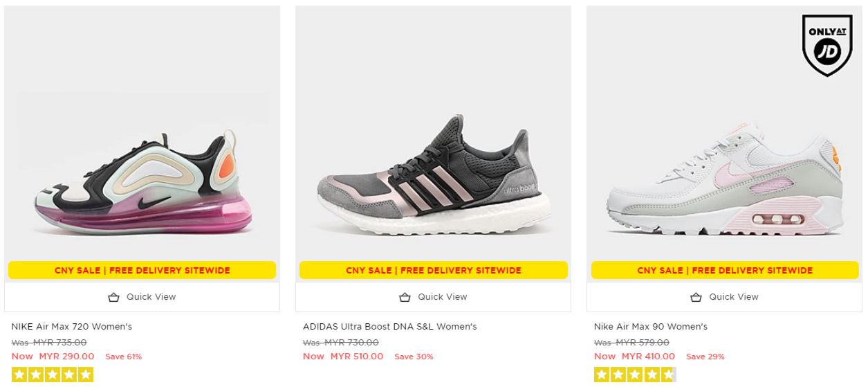This screenshot has height=387, width=868.
Task: Open NIKE Air Max 720 Women's product link
Action: click(72, 327)
